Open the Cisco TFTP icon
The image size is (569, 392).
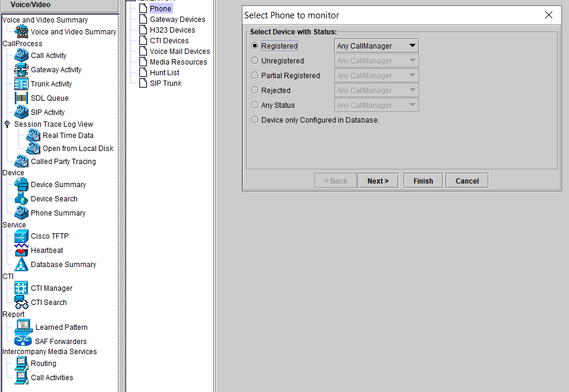(x=21, y=236)
